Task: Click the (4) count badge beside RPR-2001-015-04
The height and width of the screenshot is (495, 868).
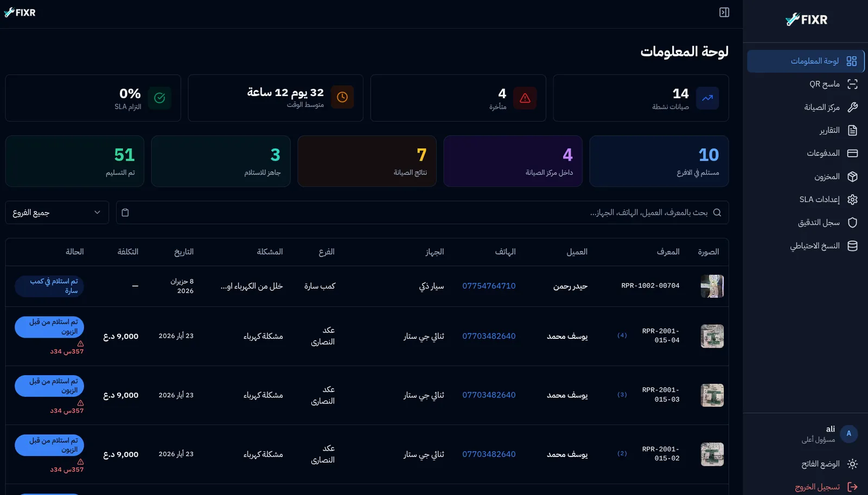Action: click(622, 336)
